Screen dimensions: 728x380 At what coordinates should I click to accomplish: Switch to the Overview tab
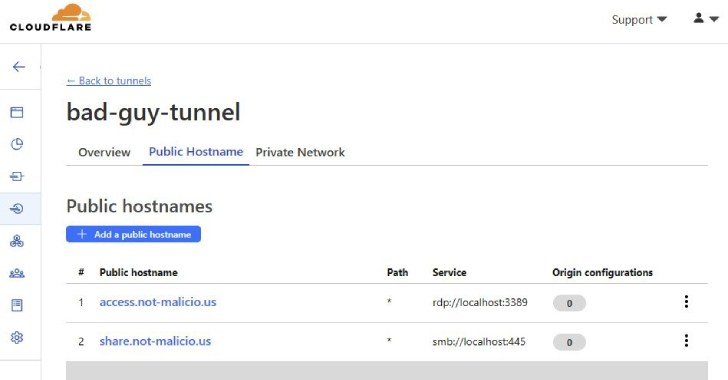(x=104, y=152)
